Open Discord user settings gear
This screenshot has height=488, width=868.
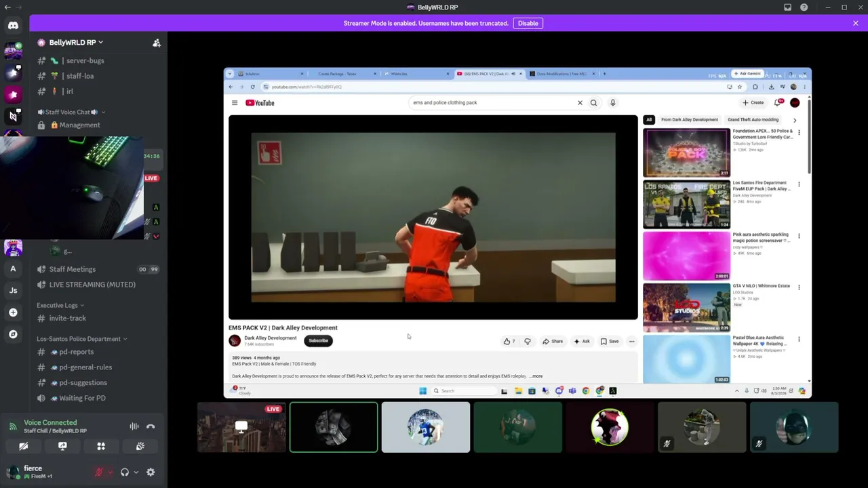151,472
